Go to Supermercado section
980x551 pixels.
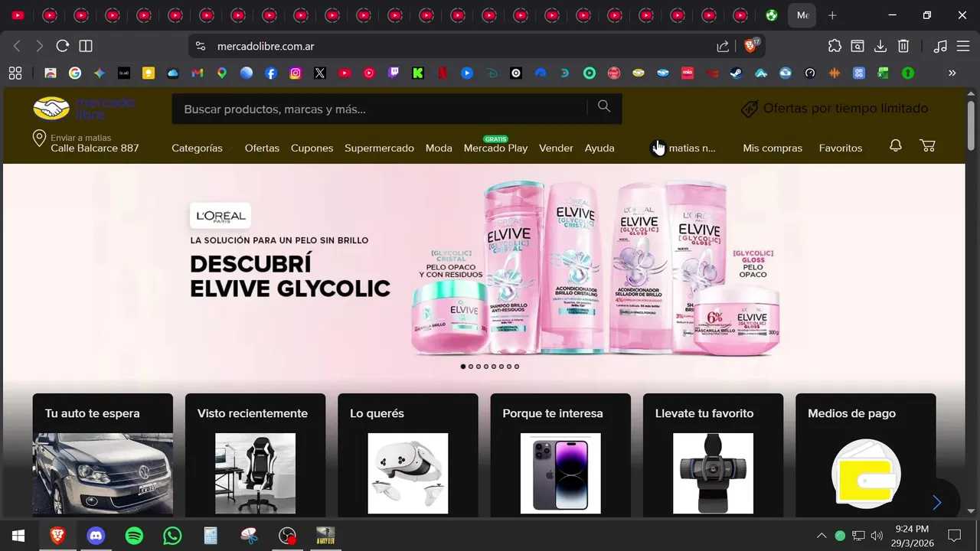click(x=379, y=148)
